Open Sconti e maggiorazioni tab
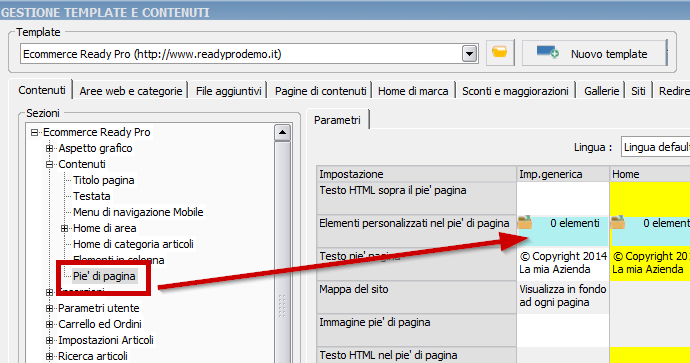The image size is (690, 363). [x=515, y=91]
